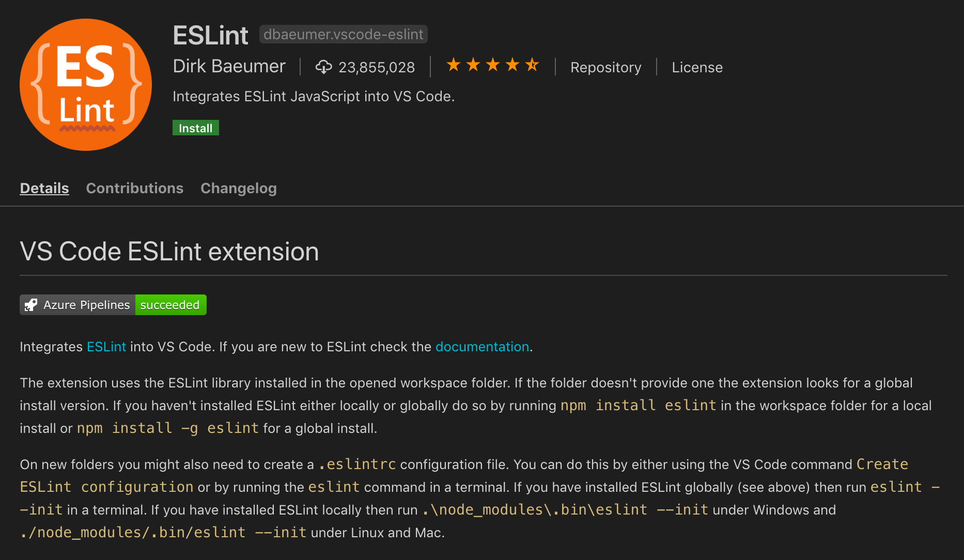Click the 23,855,028 install count
This screenshot has height=560, width=964.
pos(377,67)
